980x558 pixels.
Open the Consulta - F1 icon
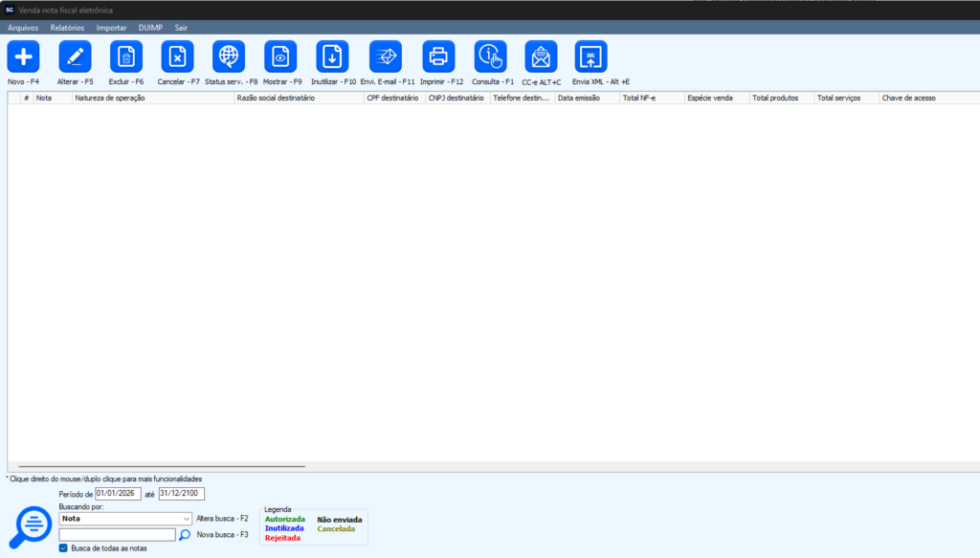491,56
